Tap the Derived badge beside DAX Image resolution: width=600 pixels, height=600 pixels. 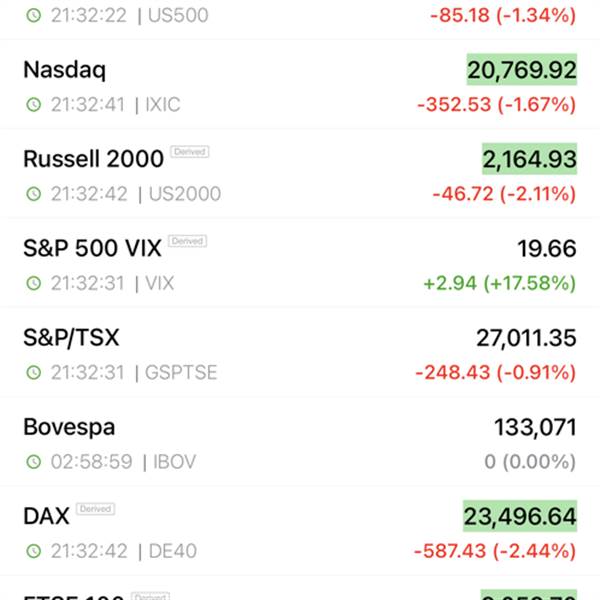click(96, 509)
